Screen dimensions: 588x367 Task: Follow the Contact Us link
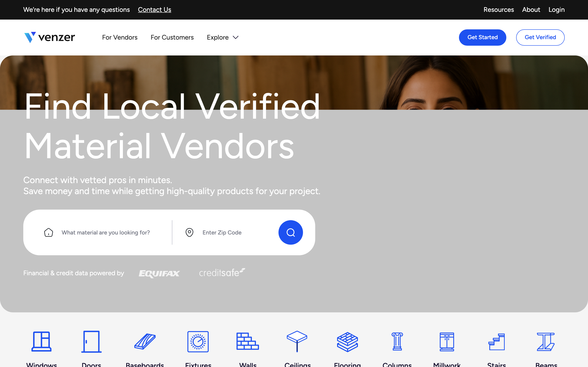coord(155,10)
